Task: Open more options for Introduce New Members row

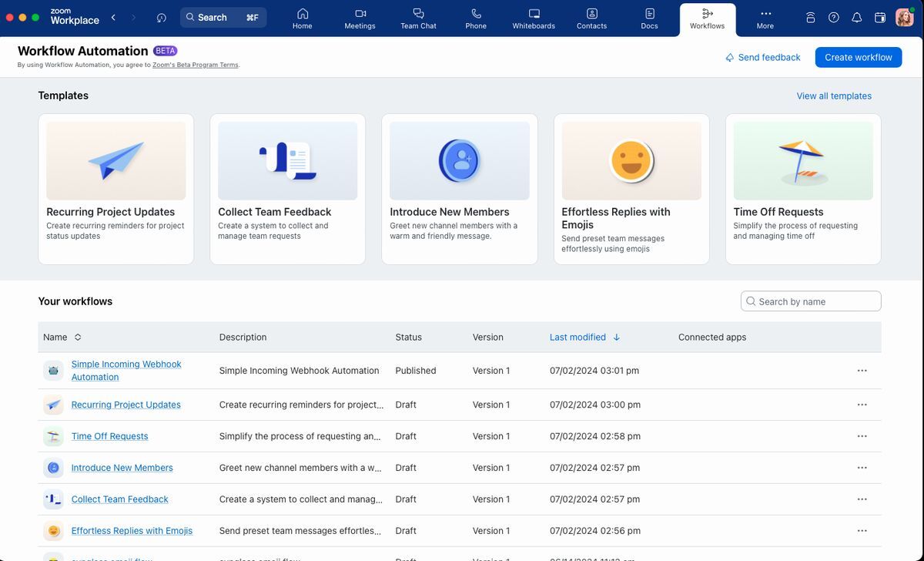Action: [x=862, y=468]
